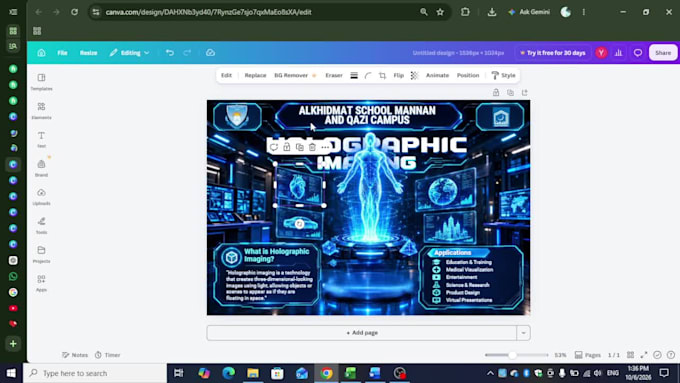680x383 pixels.
Task: Click the Share button
Action: pyautogui.click(x=663, y=52)
